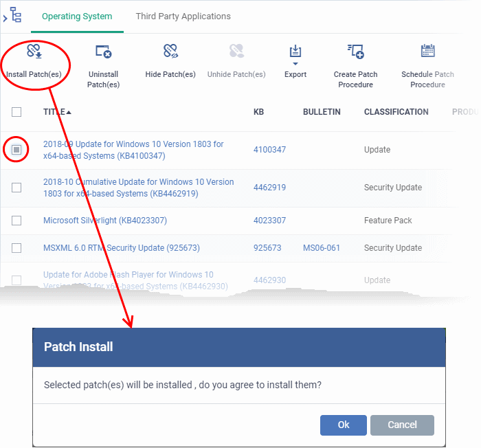Image resolution: width=481 pixels, height=448 pixels.
Task: Click the 'Selected patch(es) will be installed' message
Action: click(183, 385)
